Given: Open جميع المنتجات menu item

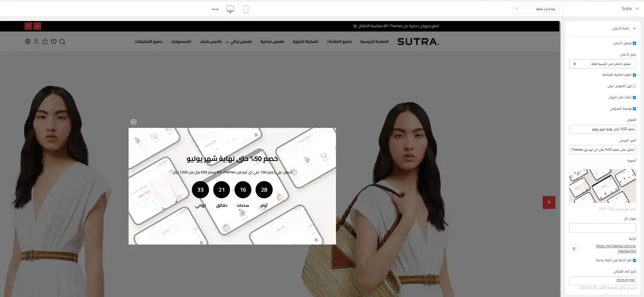Looking at the screenshot, I should pyautogui.click(x=339, y=42).
